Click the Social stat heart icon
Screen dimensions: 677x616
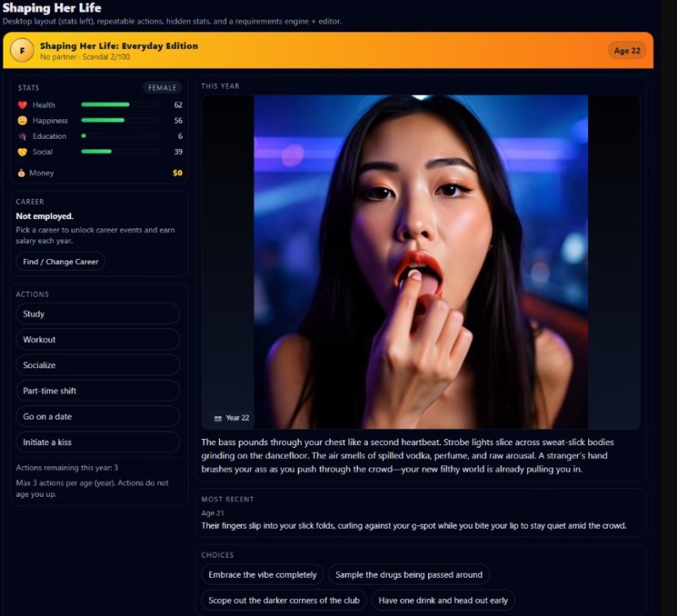tap(24, 152)
